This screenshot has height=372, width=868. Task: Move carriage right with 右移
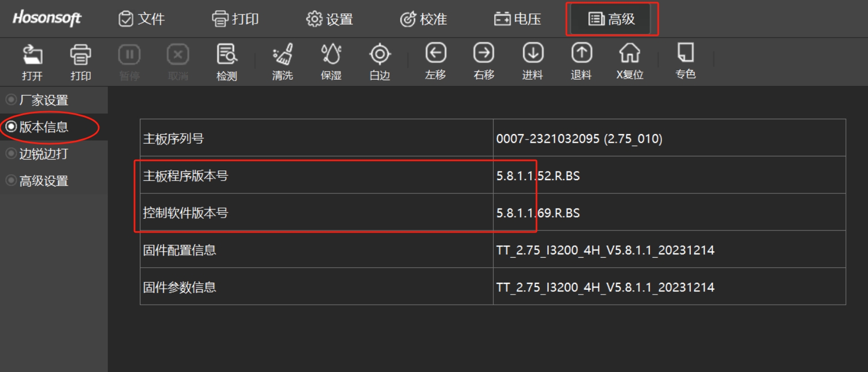coord(484,61)
